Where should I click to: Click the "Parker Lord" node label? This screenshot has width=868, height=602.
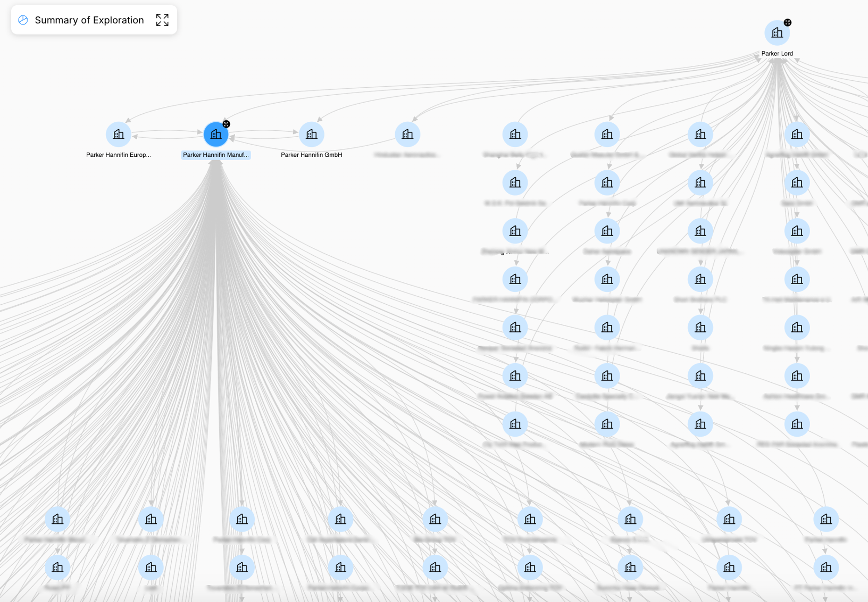point(777,53)
